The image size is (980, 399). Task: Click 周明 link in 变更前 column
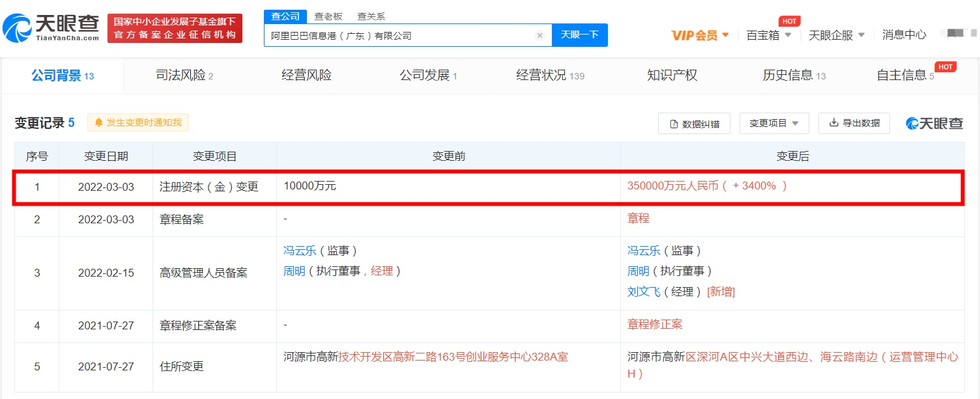pos(295,271)
